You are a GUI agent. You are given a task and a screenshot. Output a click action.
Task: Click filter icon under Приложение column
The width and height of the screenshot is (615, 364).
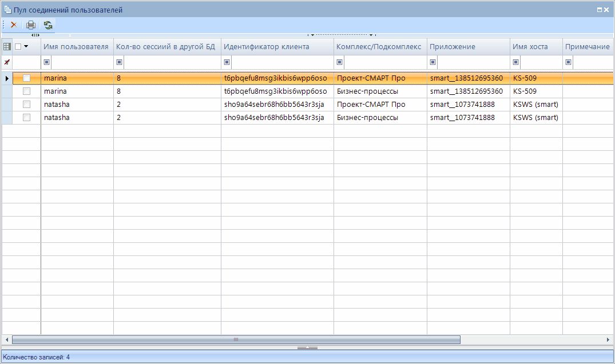point(433,62)
